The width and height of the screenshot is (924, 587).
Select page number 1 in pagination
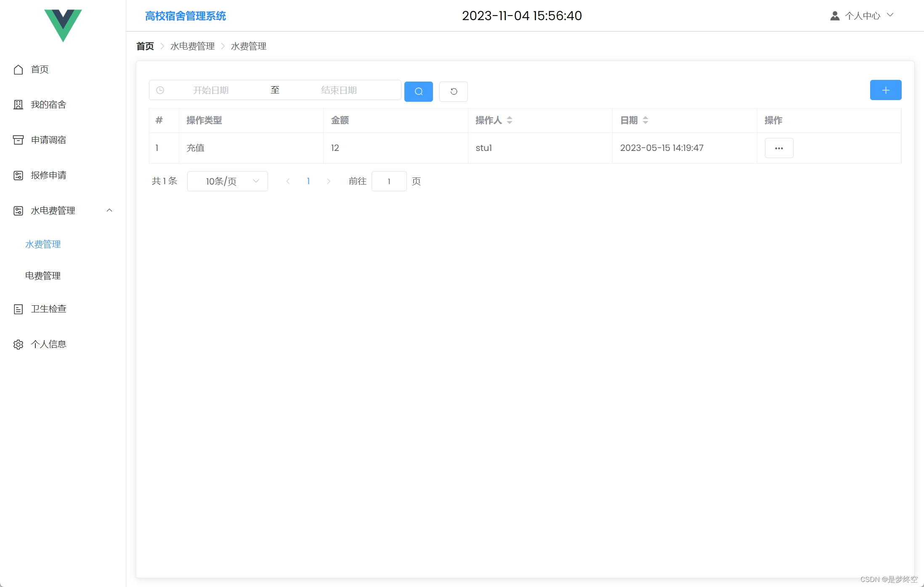308,181
